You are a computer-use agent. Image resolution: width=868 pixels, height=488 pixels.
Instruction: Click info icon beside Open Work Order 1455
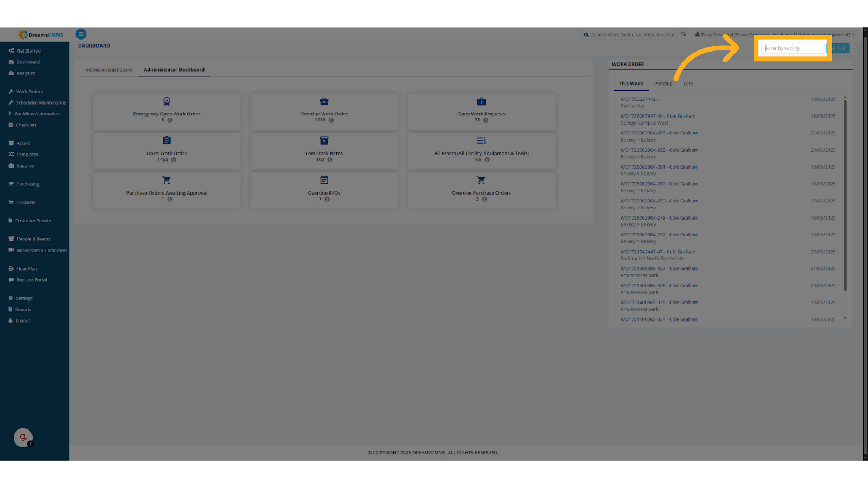(174, 160)
